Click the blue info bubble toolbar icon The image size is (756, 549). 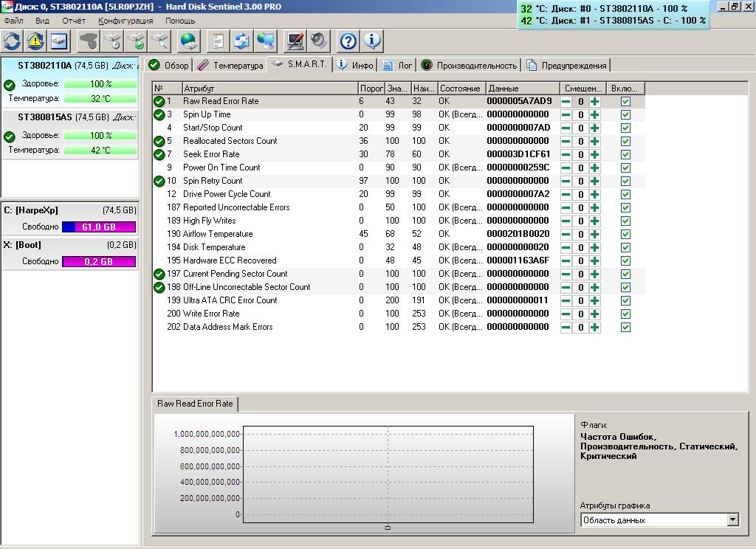(x=372, y=41)
